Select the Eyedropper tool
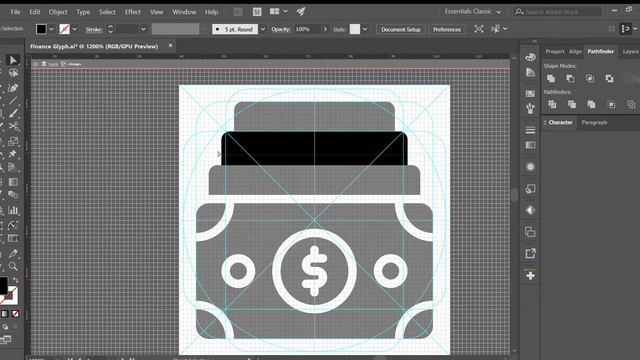This screenshot has width=640, height=360. tap(13, 253)
